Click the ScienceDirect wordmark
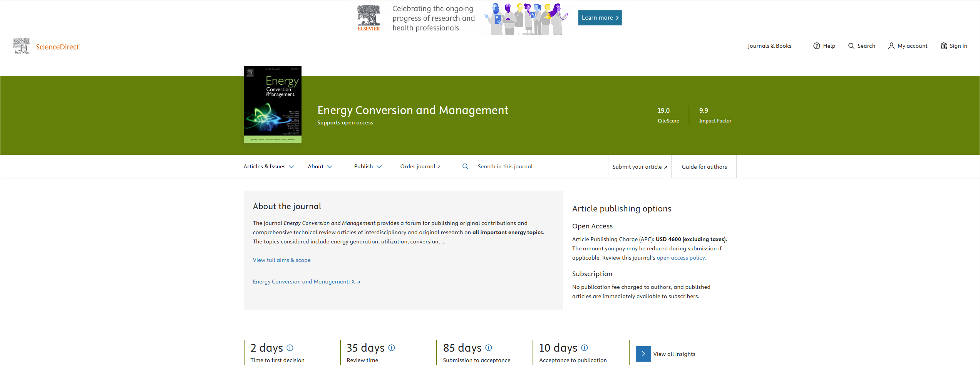This screenshot has width=980, height=384. pos(58,47)
